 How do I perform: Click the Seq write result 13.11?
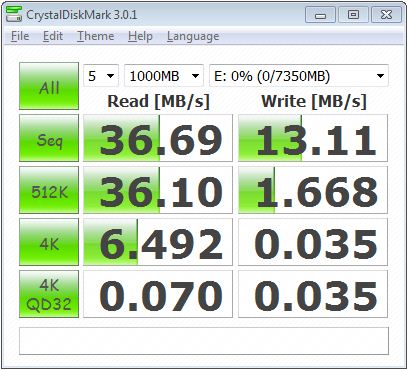313,138
